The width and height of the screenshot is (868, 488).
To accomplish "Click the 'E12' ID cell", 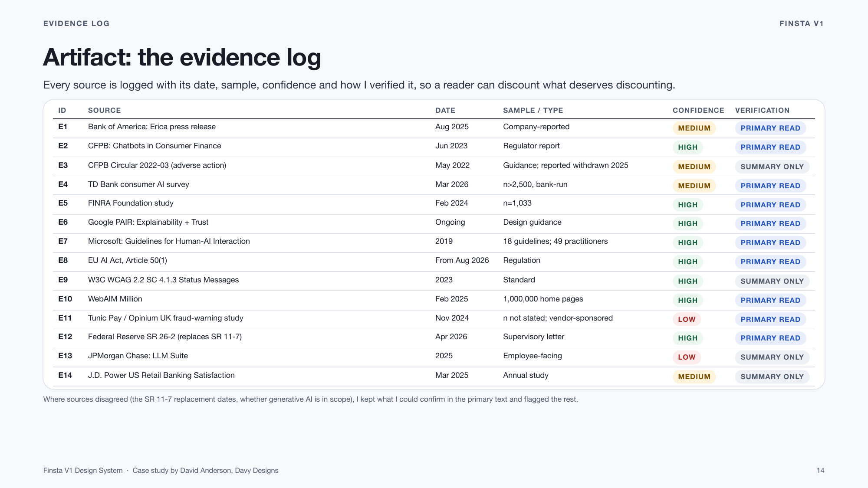I will [65, 337].
